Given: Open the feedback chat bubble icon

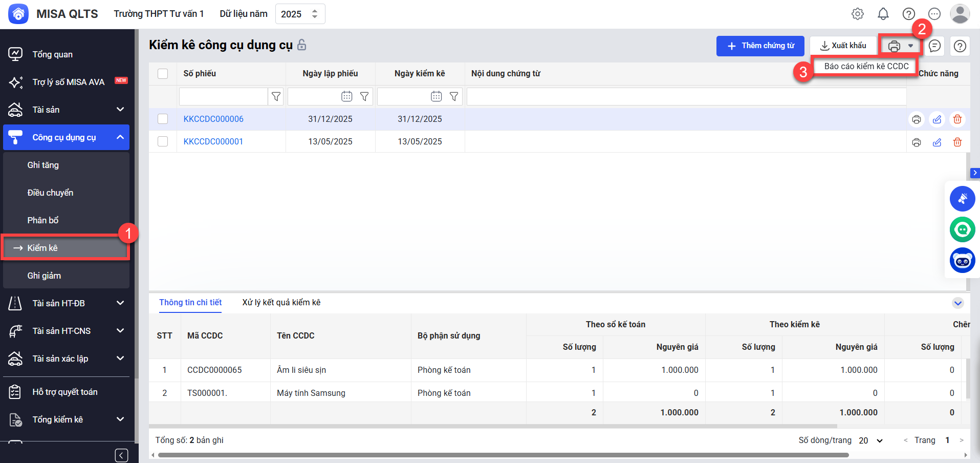Looking at the screenshot, I should (934, 46).
